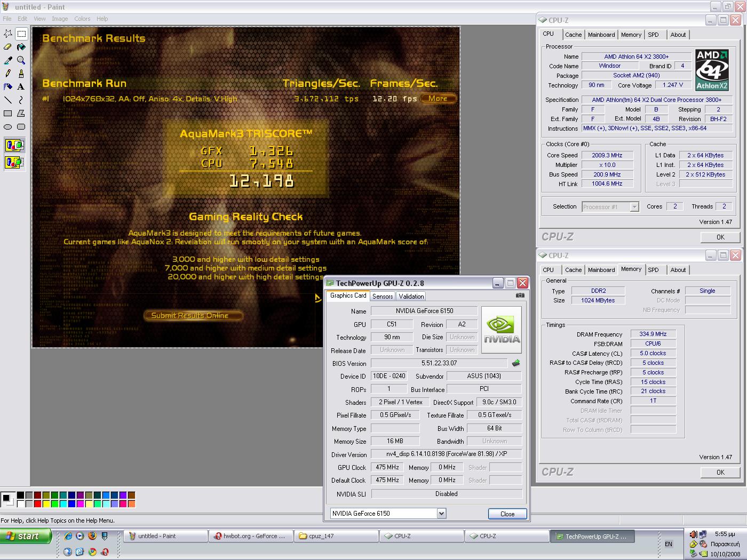
Task: Switch to the Validation tab in GPU-Z
Action: point(411,297)
